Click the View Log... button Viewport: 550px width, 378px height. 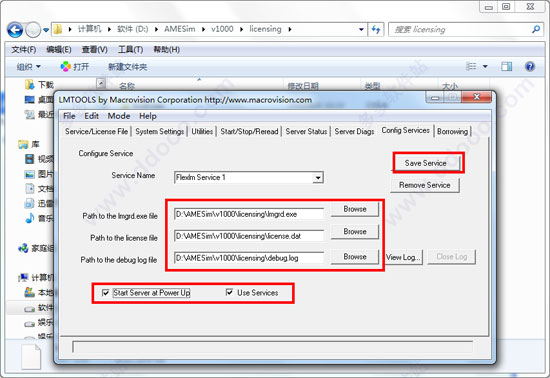pos(404,257)
